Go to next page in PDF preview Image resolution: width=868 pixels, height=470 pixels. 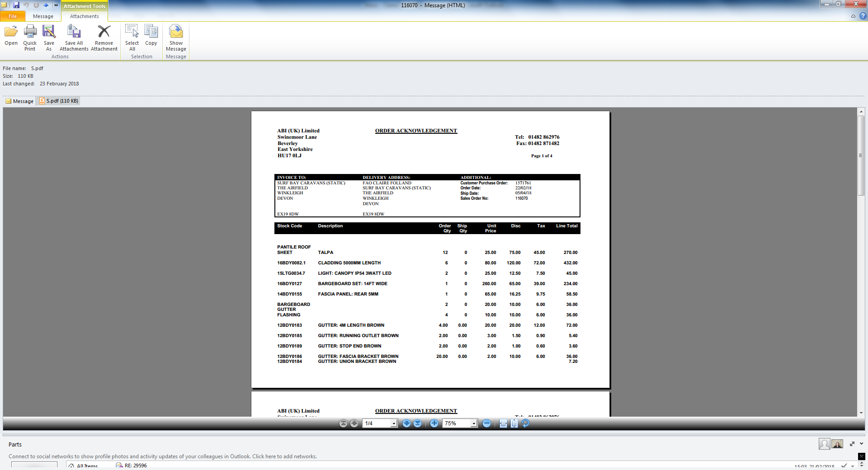406,423
